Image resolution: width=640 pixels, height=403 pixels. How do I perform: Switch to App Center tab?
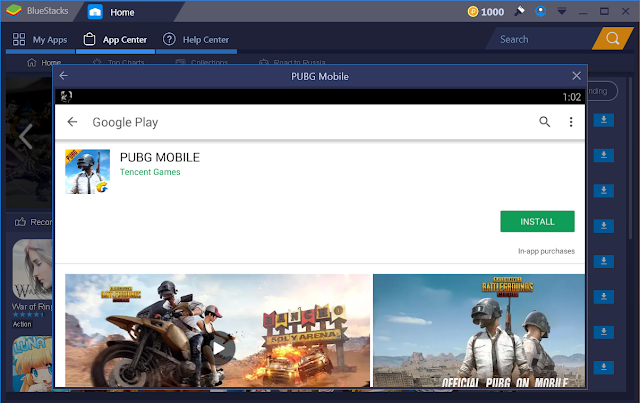[x=115, y=40]
